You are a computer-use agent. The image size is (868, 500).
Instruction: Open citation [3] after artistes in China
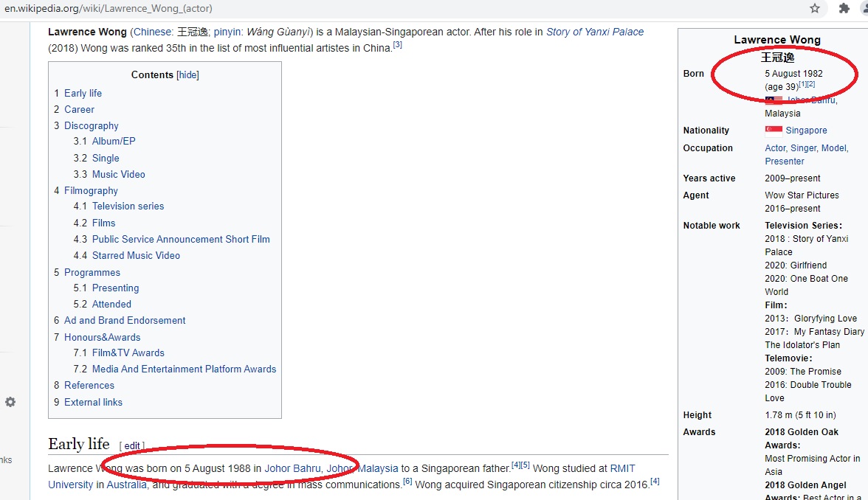[x=397, y=45]
